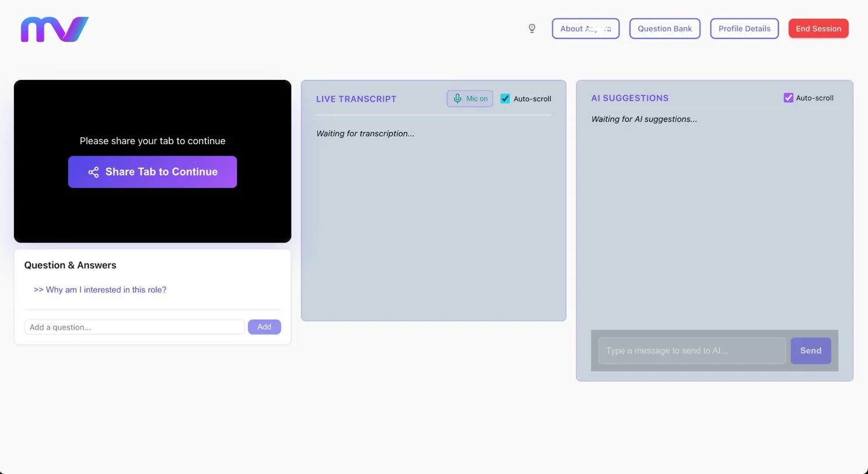Toggle the Mic on control in Live Transcript

[x=469, y=98]
